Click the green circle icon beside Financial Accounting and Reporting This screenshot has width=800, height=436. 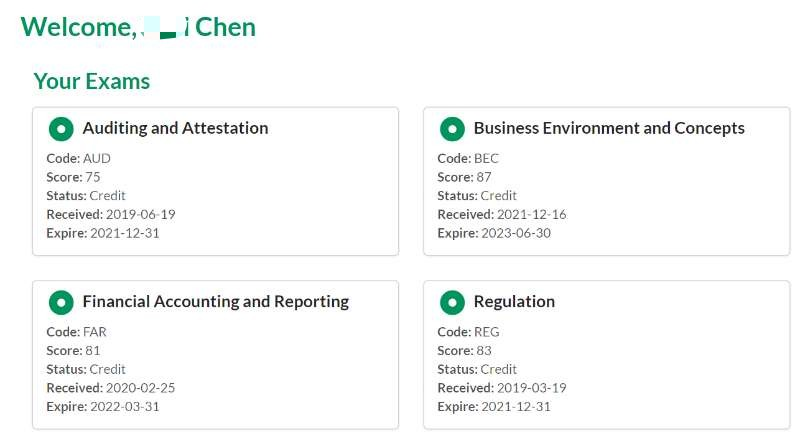(x=61, y=302)
